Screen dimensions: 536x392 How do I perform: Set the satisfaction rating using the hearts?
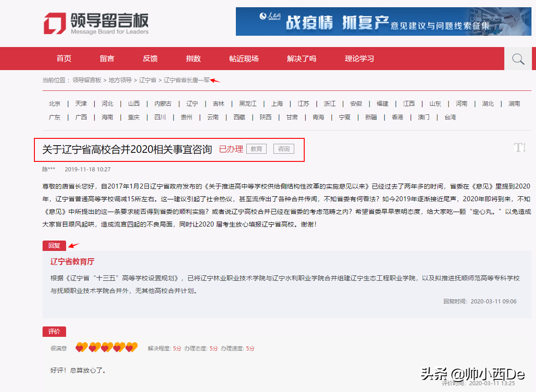pyautogui.click(x=106, y=348)
